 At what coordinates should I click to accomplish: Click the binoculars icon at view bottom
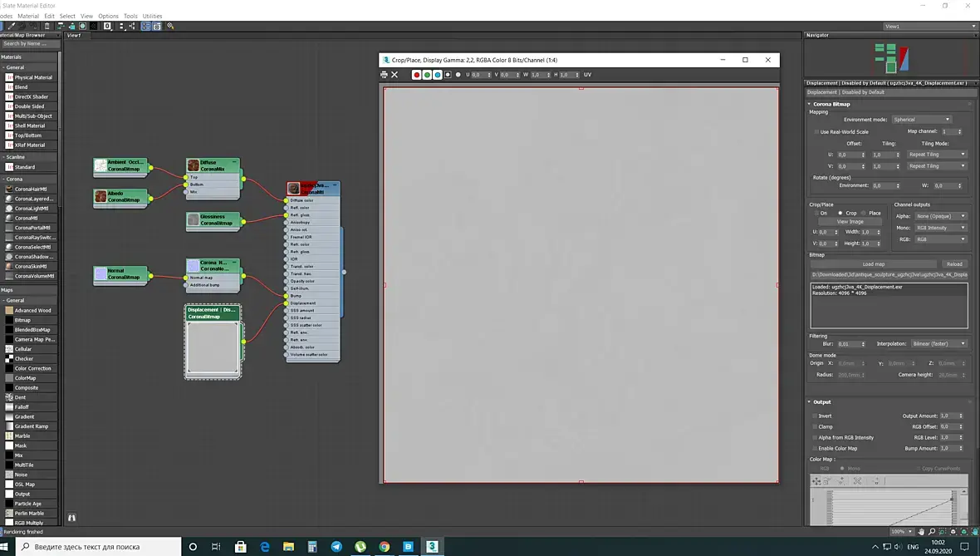click(72, 518)
